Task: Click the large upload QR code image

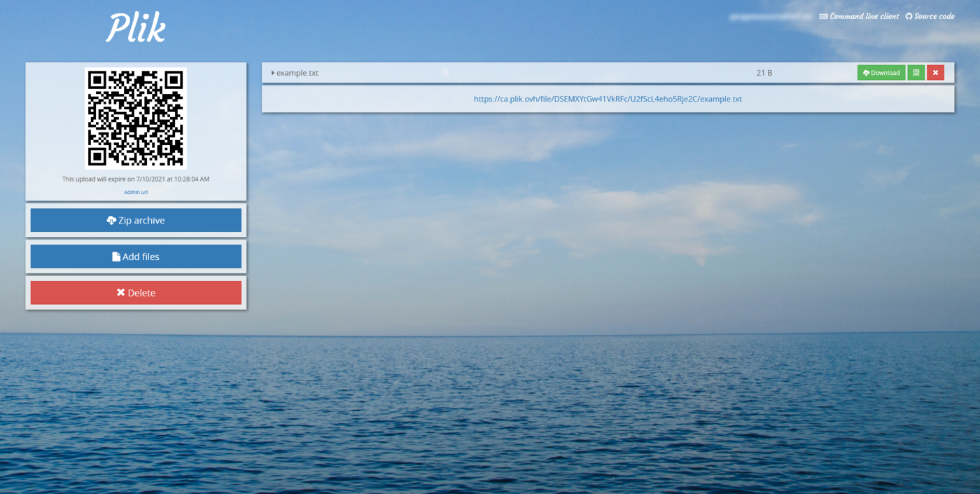Action: click(x=136, y=118)
